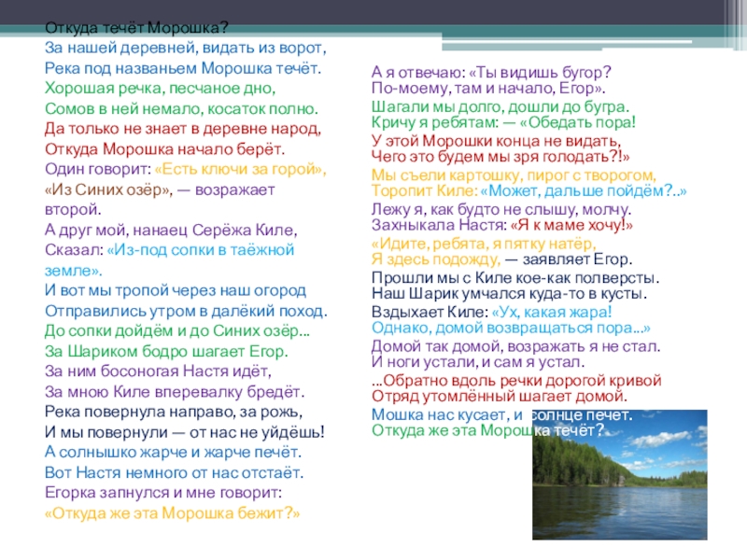Select line 'Река повернула направо, за рожь,'

pyautogui.click(x=174, y=412)
